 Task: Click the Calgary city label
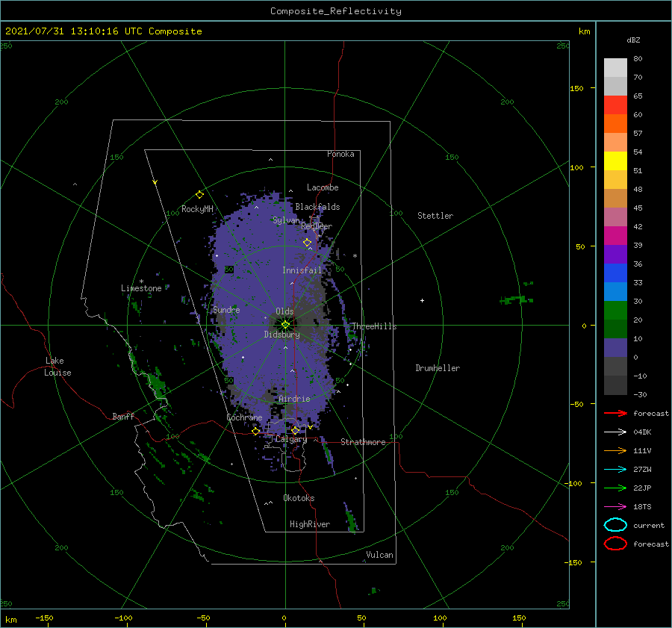291,439
